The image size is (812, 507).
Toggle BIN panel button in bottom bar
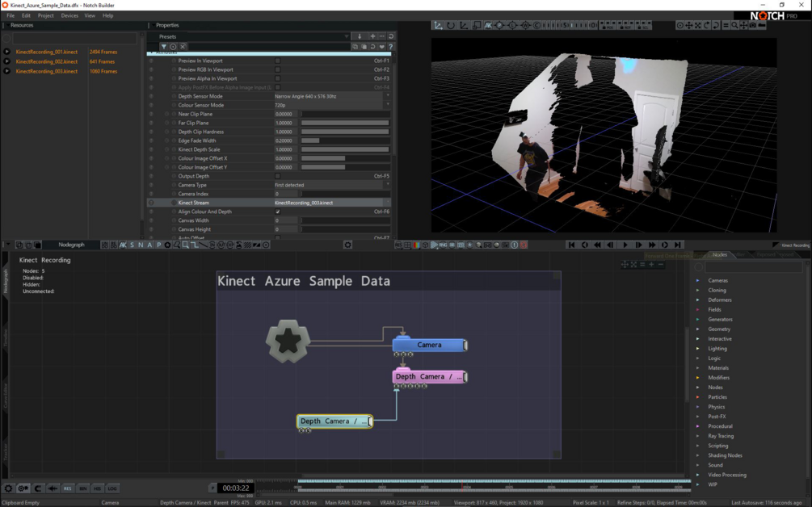[x=82, y=488]
